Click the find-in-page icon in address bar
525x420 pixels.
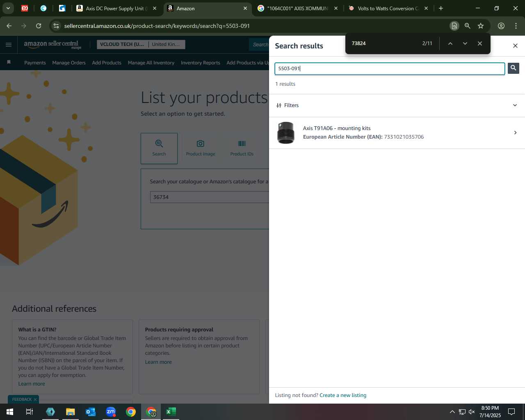tap(454, 26)
